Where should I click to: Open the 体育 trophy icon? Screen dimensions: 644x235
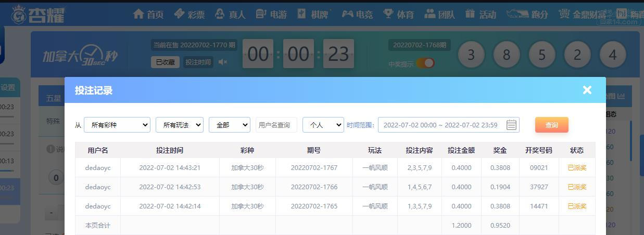coord(388,14)
